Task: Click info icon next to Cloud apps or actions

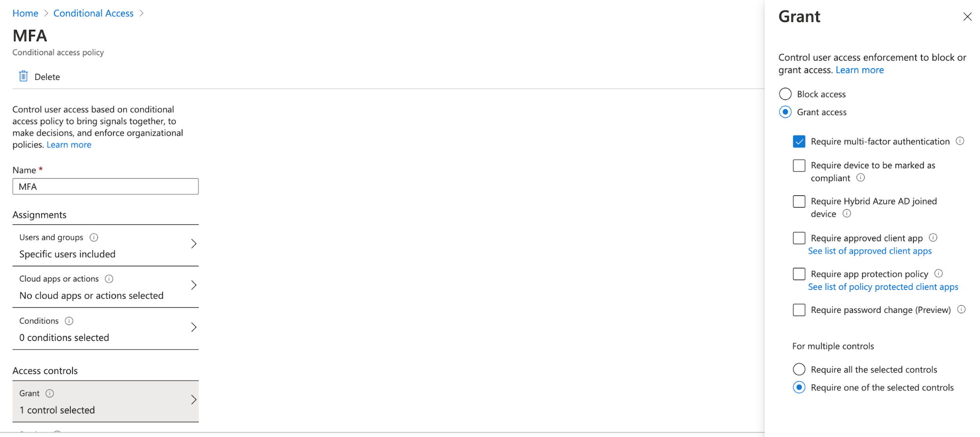Action: coord(109,279)
